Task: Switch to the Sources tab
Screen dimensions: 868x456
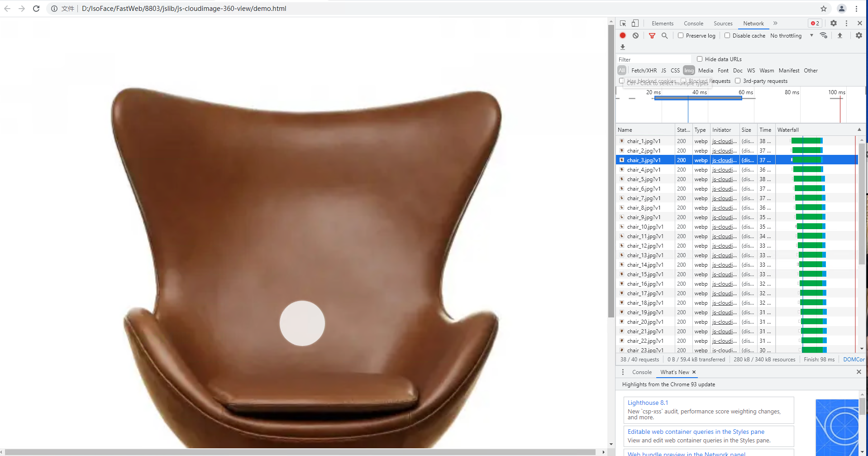Action: point(723,24)
